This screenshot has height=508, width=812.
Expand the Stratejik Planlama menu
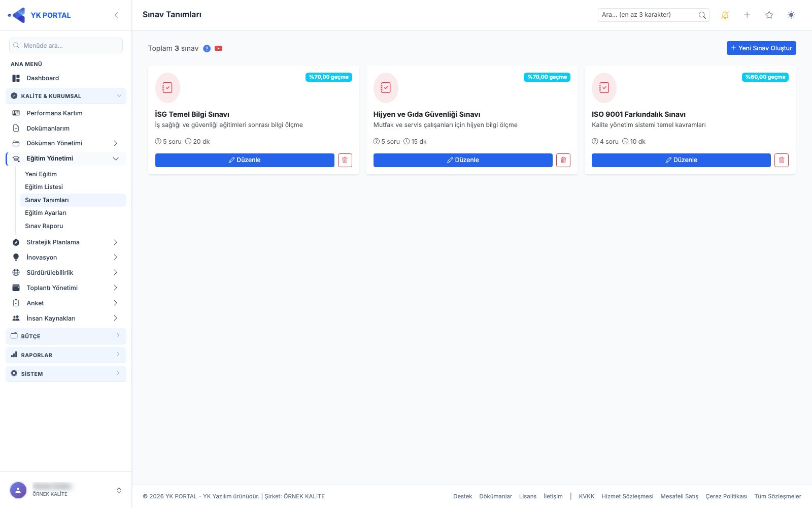66,242
